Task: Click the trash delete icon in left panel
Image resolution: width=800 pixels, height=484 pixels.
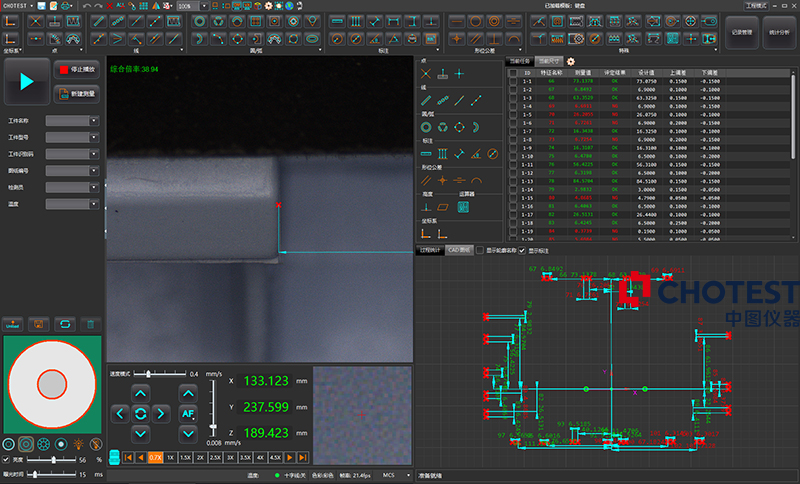Action: coord(90,324)
